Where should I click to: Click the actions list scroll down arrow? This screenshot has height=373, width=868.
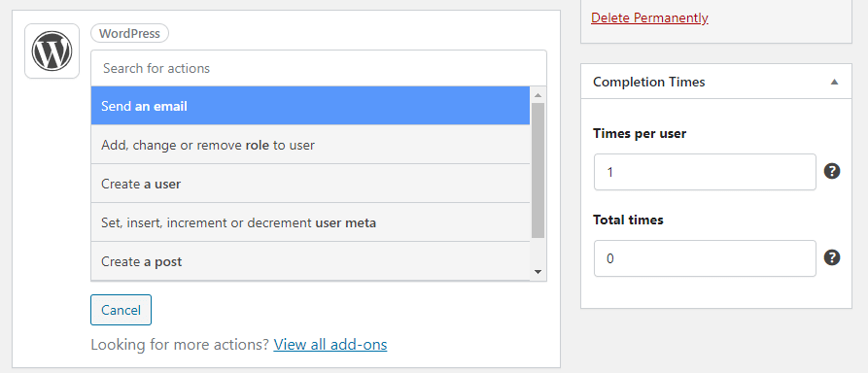click(538, 272)
